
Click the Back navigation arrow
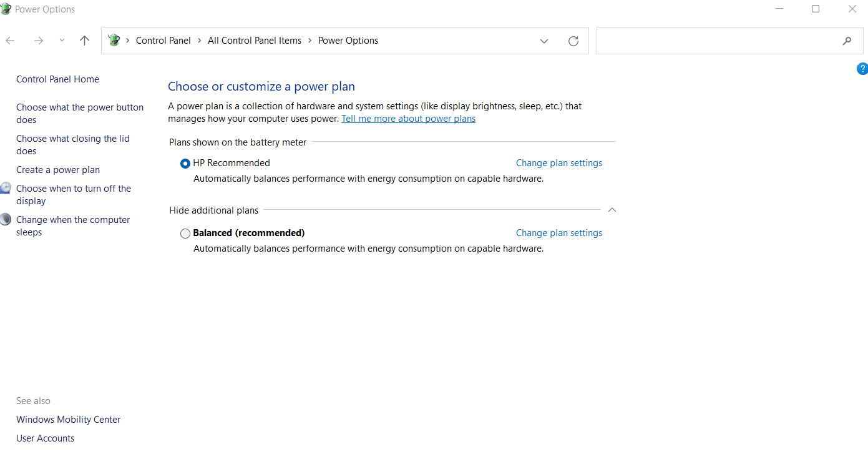10,40
